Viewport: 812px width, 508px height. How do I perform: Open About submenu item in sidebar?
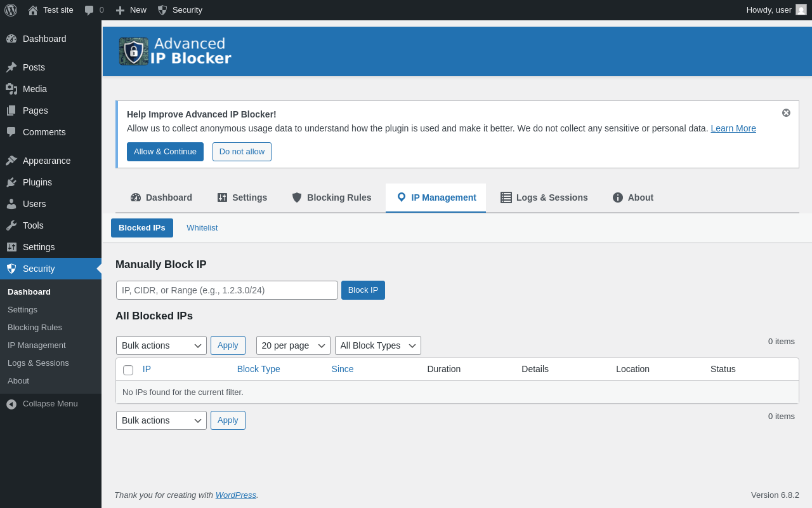point(18,381)
